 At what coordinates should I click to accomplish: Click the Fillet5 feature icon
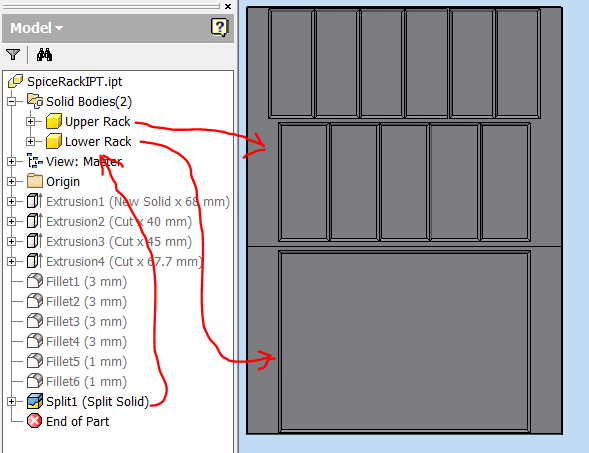tap(35, 361)
